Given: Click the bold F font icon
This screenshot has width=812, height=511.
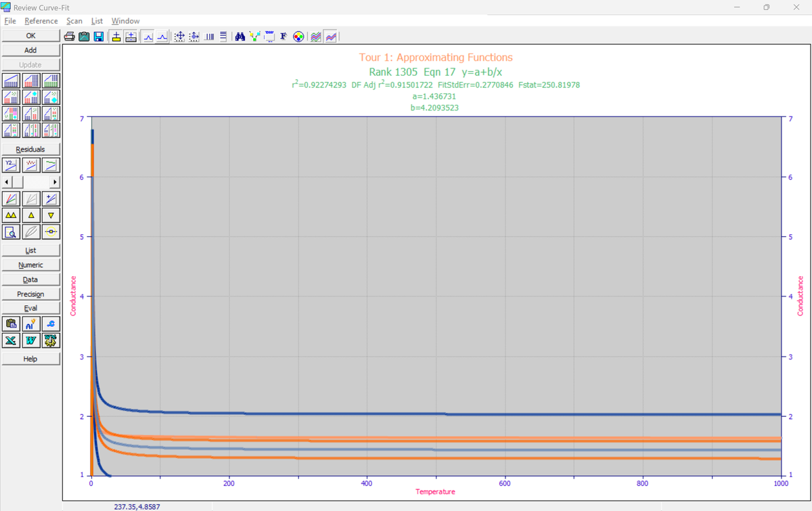Looking at the screenshot, I should pyautogui.click(x=283, y=36).
